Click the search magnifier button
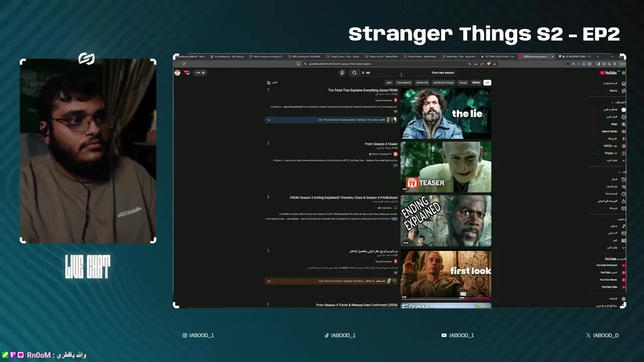 pos(354,72)
